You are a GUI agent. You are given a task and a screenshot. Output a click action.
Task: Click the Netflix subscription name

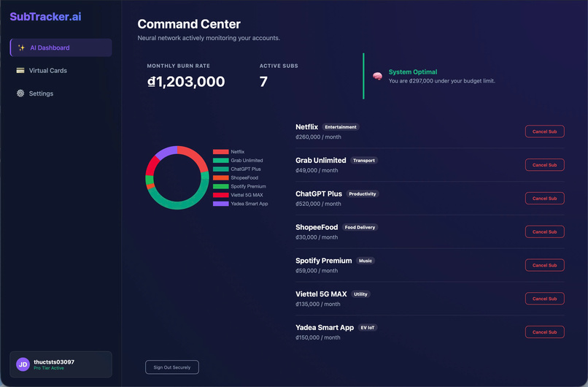click(x=306, y=127)
